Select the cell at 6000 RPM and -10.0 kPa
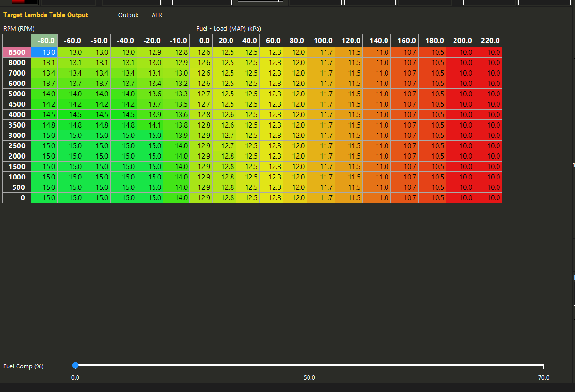Viewport: 575px width, 392px height. (177, 84)
